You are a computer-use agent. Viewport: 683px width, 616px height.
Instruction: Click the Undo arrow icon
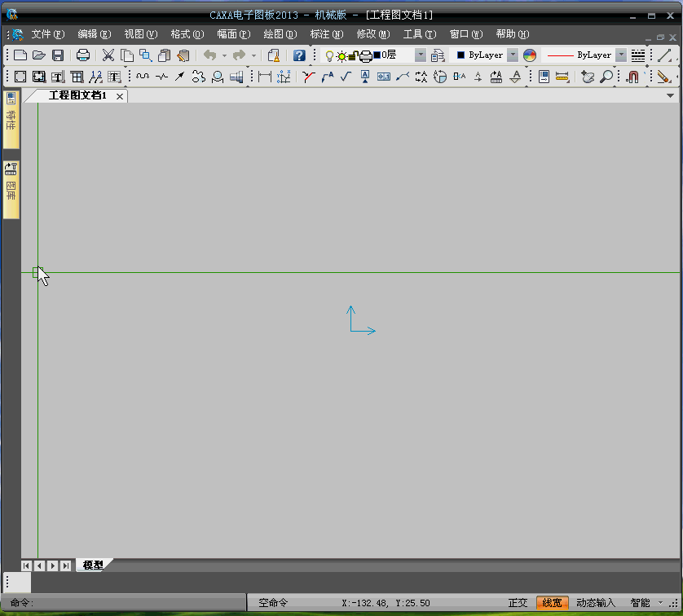click(x=210, y=55)
